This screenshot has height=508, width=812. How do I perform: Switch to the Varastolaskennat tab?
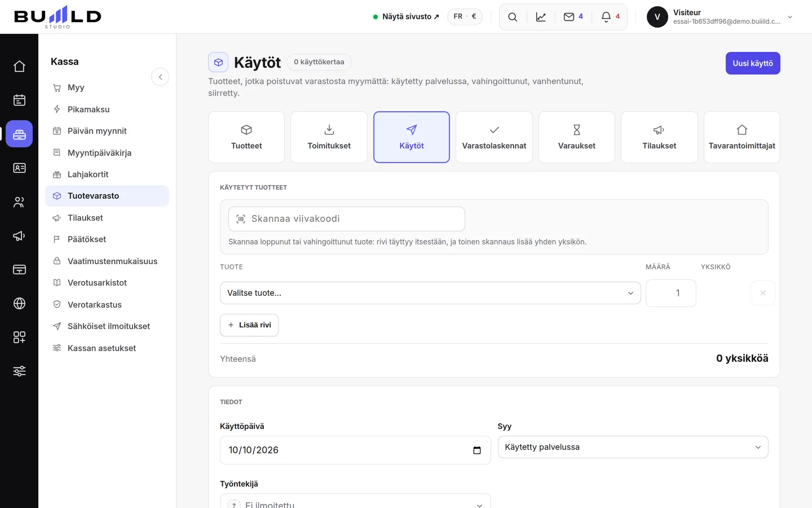point(494,137)
